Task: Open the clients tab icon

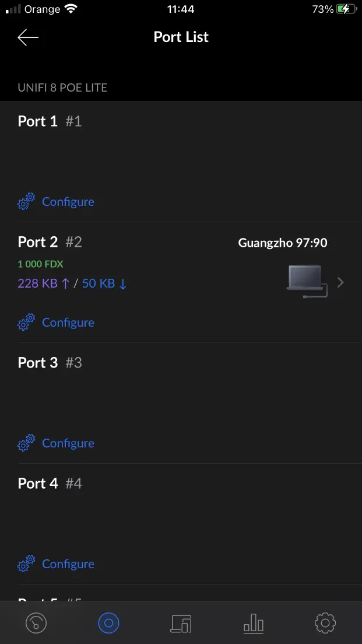Action: (181, 623)
